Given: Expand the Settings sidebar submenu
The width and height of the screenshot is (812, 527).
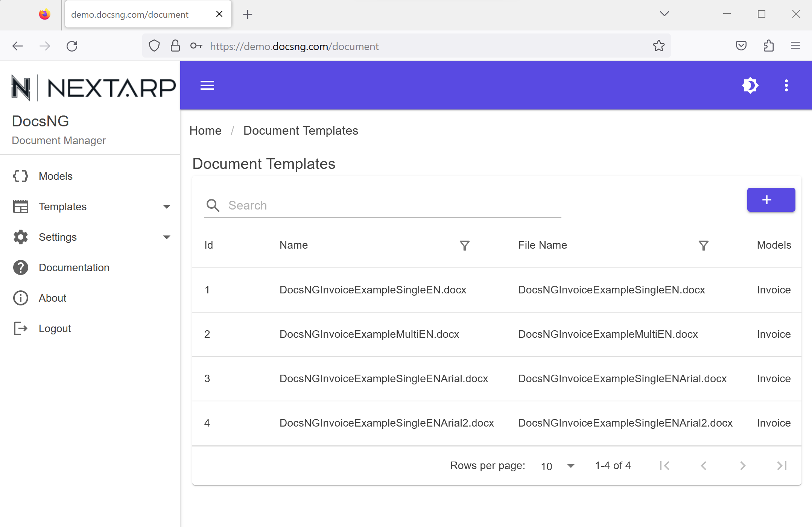Looking at the screenshot, I should 166,237.
